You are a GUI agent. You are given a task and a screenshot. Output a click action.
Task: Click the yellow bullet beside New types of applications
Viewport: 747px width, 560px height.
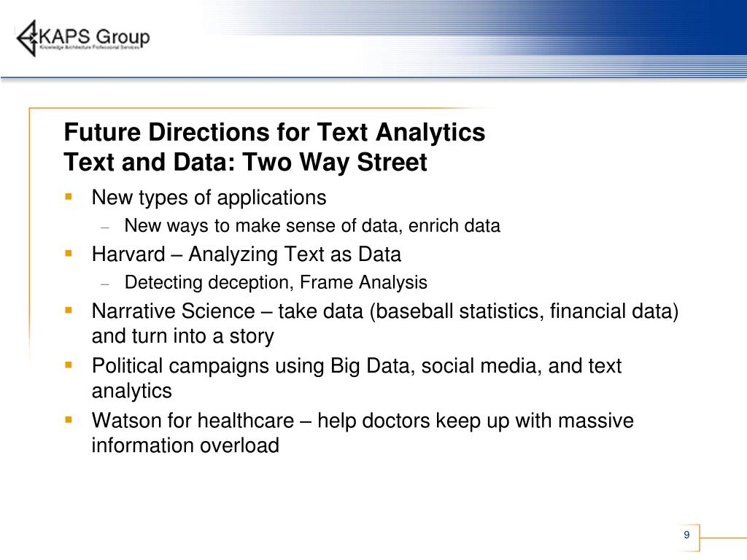tap(68, 197)
